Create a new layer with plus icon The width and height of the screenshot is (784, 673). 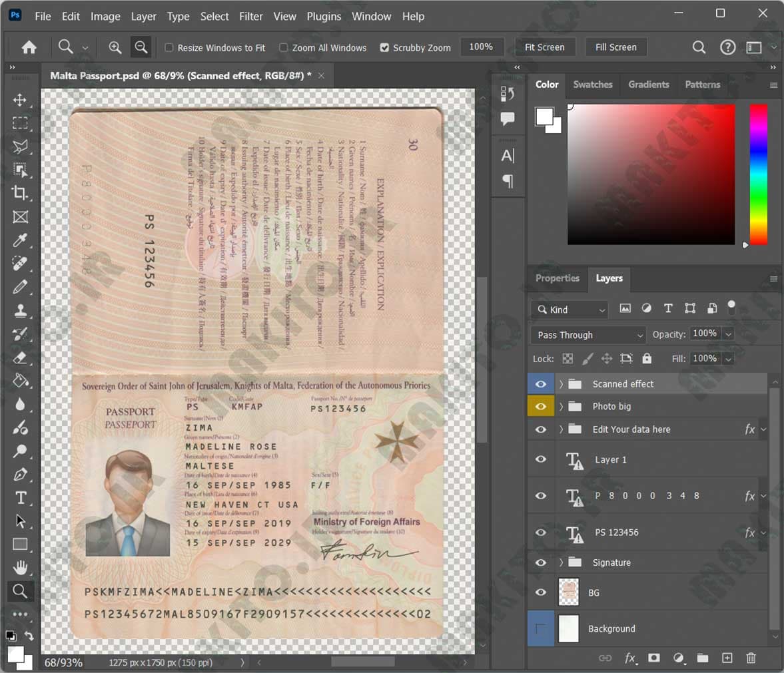pyautogui.click(x=727, y=658)
